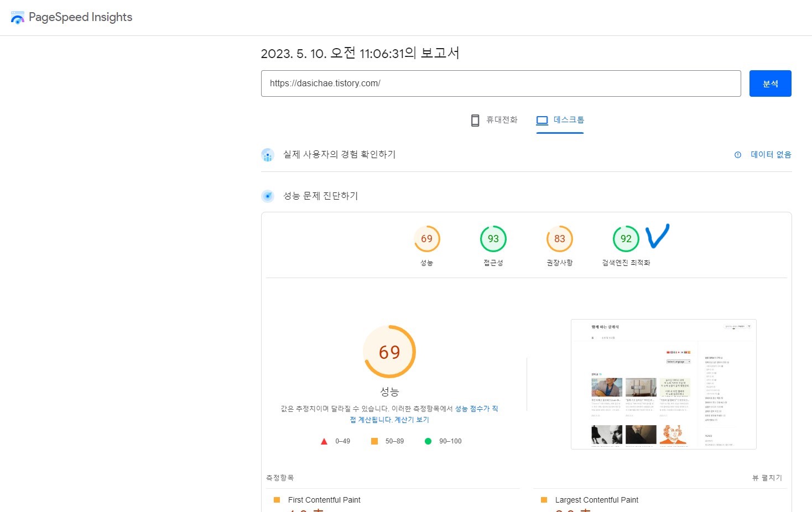Click the large 69 performance ring gauge
The width and height of the screenshot is (812, 512).
[390, 351]
